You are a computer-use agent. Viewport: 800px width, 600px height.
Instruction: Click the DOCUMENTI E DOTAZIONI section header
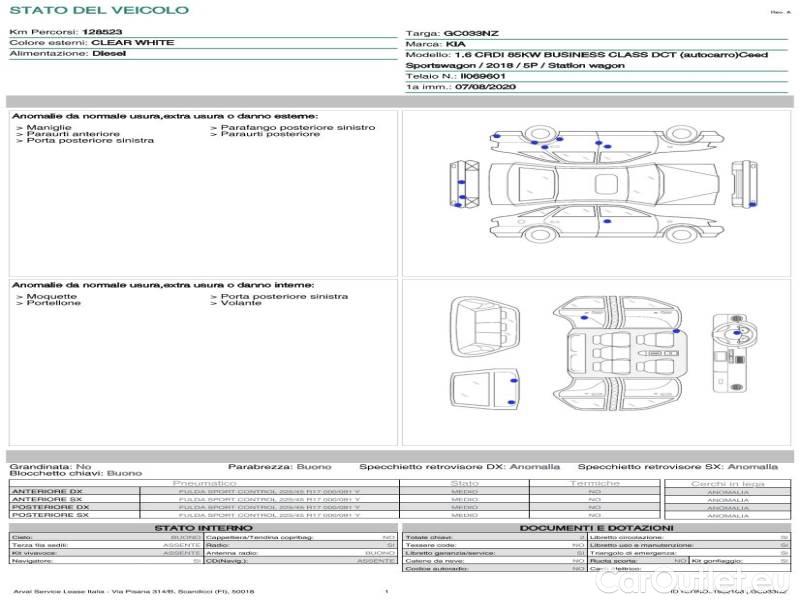click(596, 527)
